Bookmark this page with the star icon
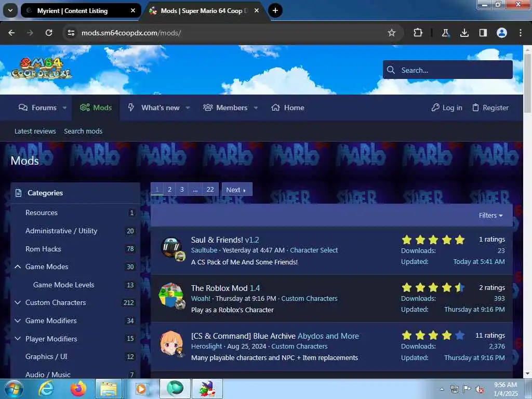Viewport: 532px width, 399px height. (392, 33)
